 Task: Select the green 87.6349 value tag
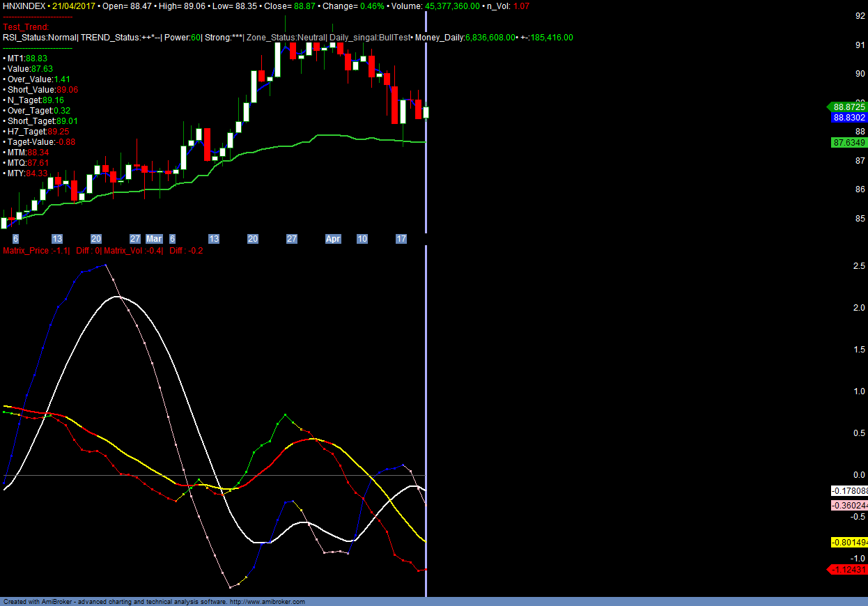click(848, 143)
